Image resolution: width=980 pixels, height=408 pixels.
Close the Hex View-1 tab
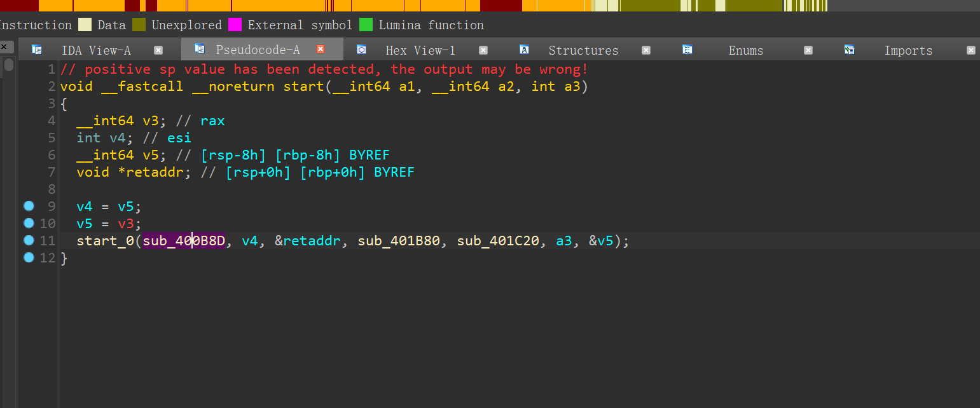coord(483,50)
